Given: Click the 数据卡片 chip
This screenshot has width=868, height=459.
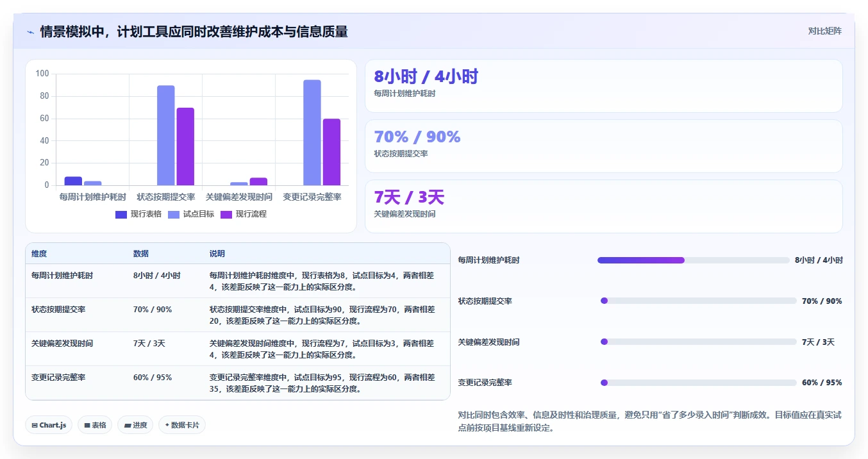Looking at the screenshot, I should [182, 425].
